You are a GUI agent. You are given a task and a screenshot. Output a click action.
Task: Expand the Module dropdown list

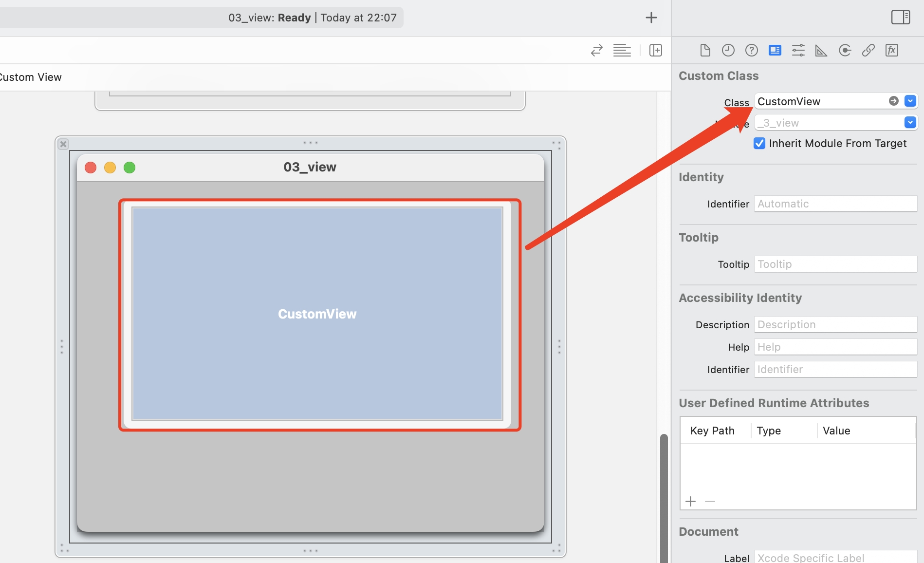(910, 122)
